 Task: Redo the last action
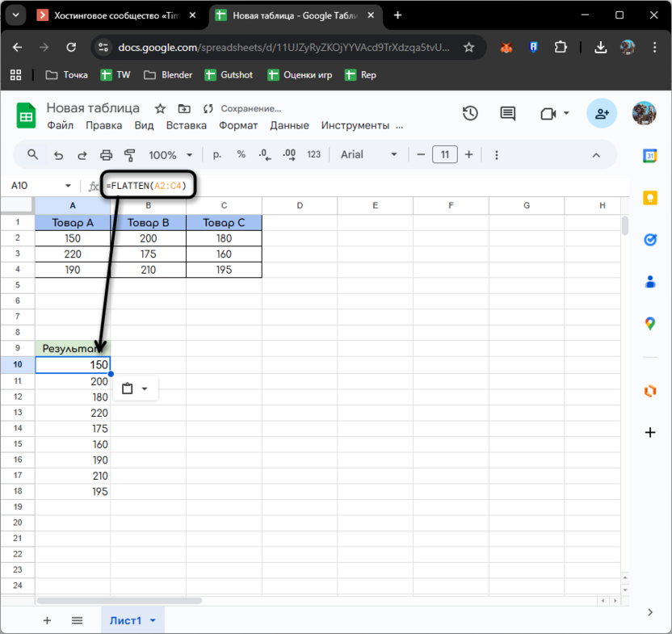(82, 155)
